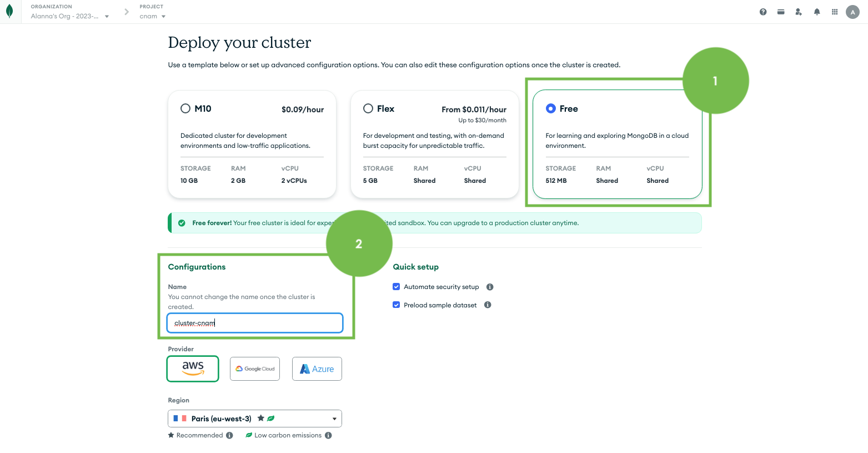Image resolution: width=868 pixels, height=453 pixels.
Task: Open the apps grid menu
Action: [835, 12]
